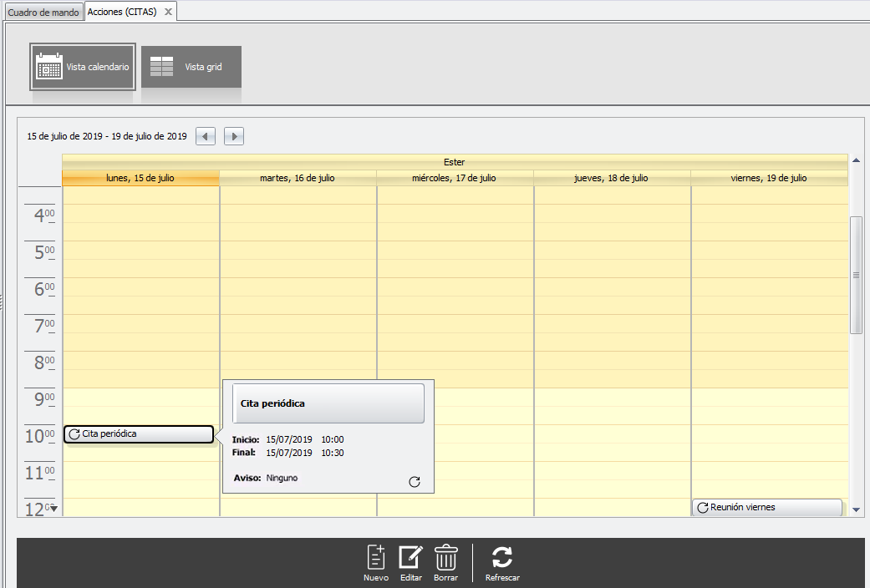Switch to Vista grid view
Image resolution: width=870 pixels, height=588 pixels.
coord(191,67)
